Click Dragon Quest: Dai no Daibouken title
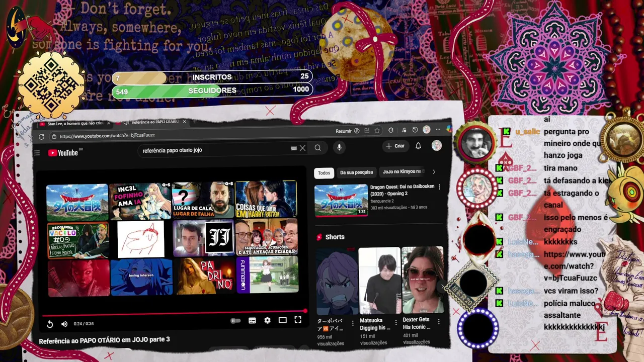 tap(403, 190)
